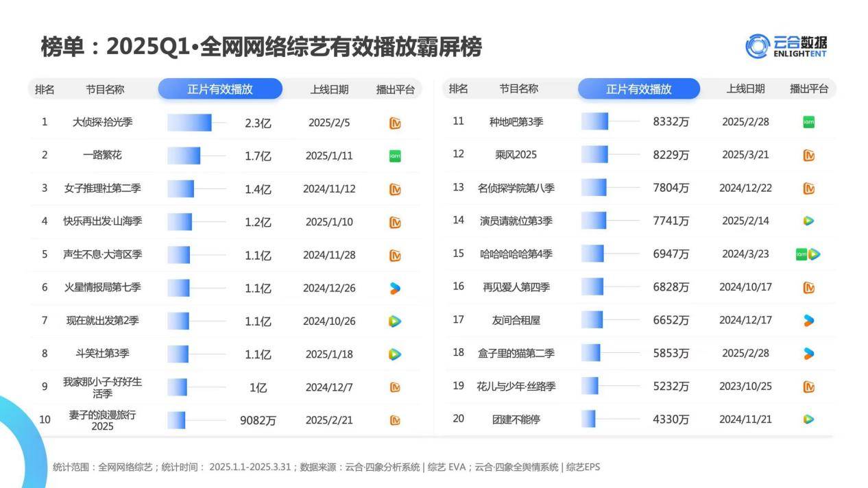Image resolution: width=868 pixels, height=488 pixels.
Task: Click the launch date 2024/12/7
Action: pyautogui.click(x=329, y=387)
